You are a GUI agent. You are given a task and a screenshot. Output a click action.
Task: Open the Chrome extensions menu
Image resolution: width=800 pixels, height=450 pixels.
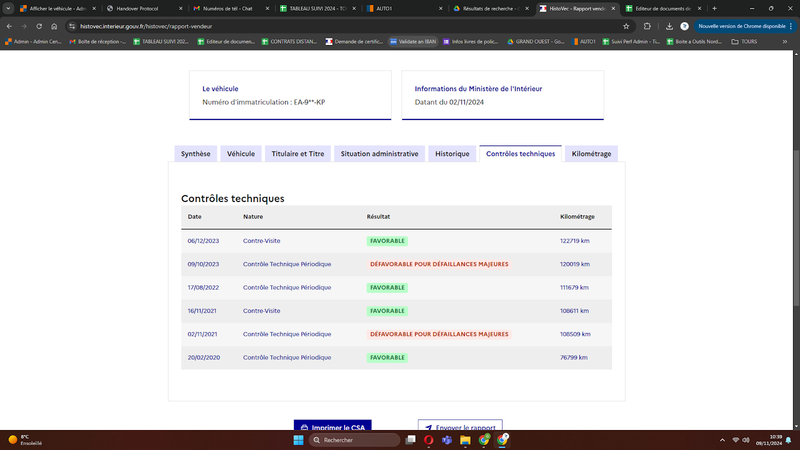[647, 26]
